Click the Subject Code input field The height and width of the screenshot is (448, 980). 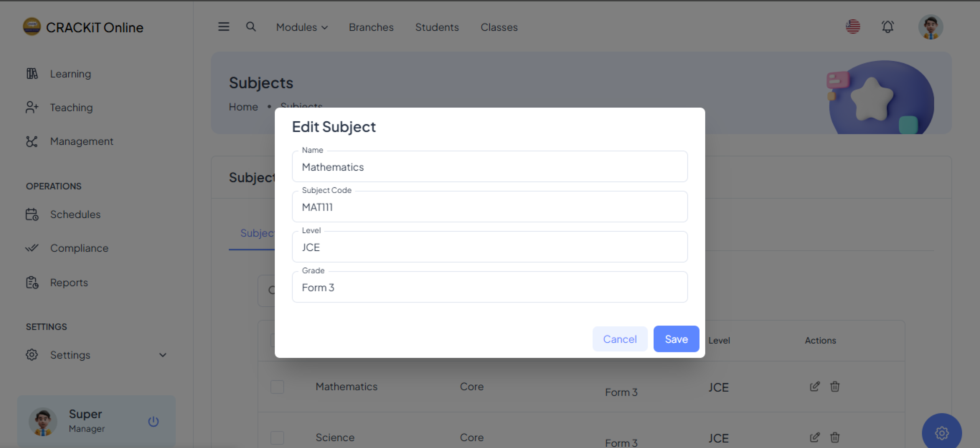(x=490, y=207)
